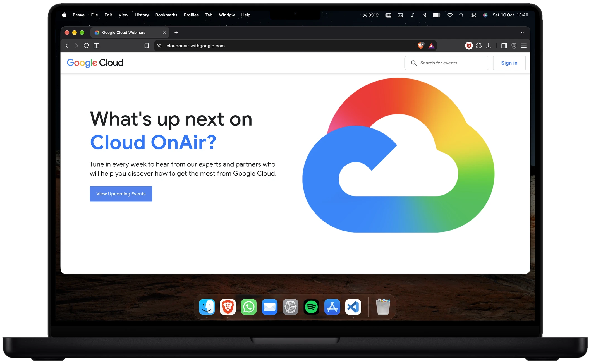The height and width of the screenshot is (364, 591).
Task: Open Control Center in the menu bar
Action: pyautogui.click(x=473, y=15)
